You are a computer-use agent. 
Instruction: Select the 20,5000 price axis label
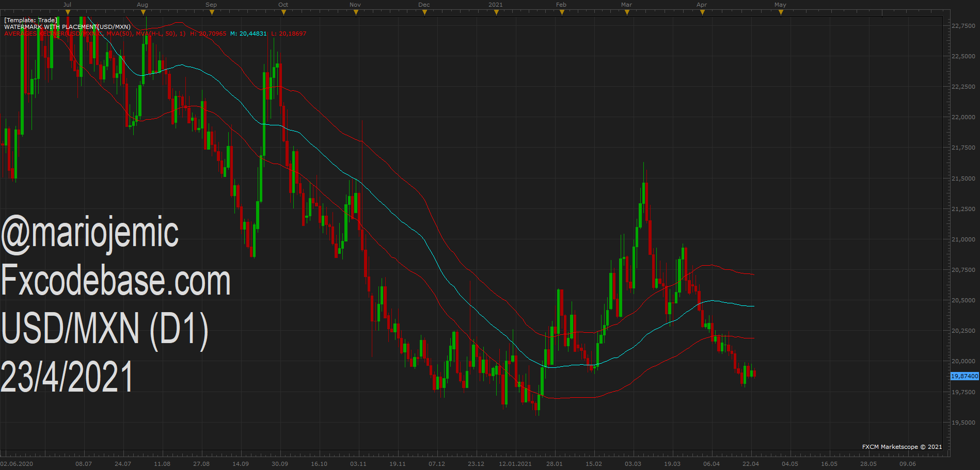point(963,300)
